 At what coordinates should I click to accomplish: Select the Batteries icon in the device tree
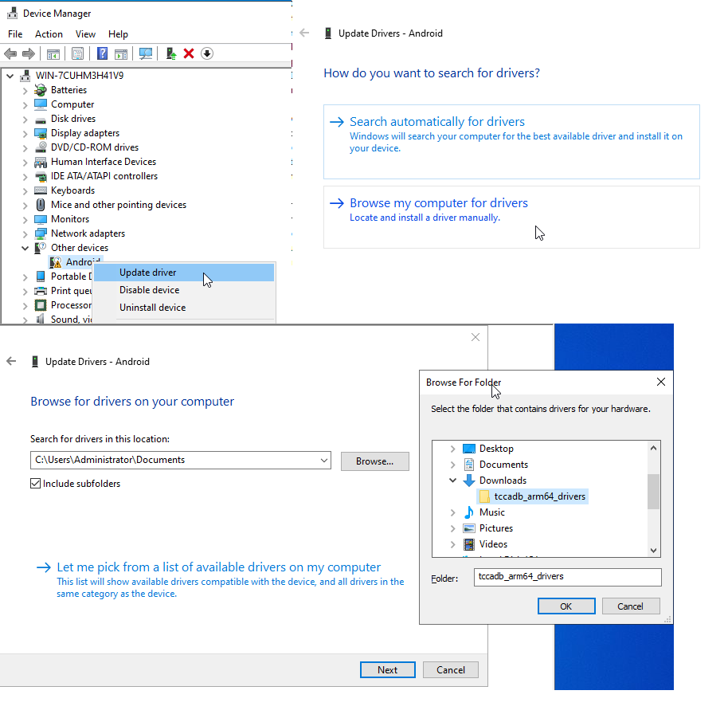[x=41, y=90]
